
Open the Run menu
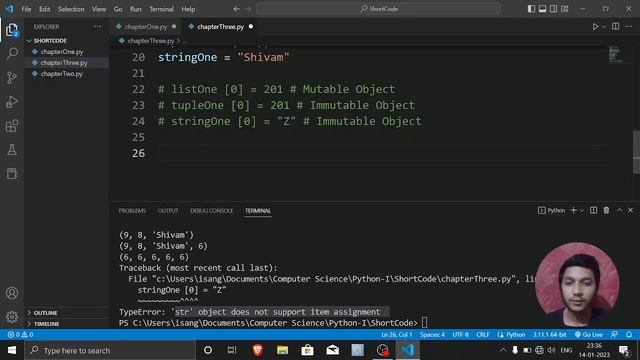136,9
